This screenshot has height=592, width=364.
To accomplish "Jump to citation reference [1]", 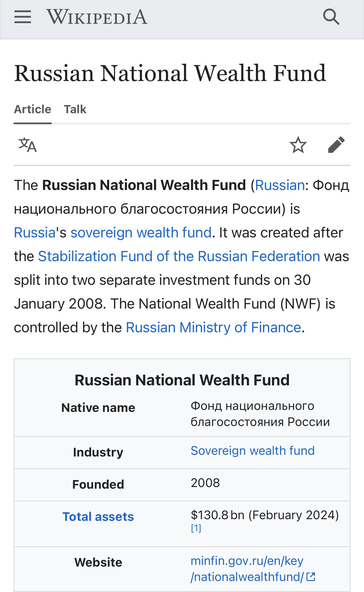I will 196,528.
